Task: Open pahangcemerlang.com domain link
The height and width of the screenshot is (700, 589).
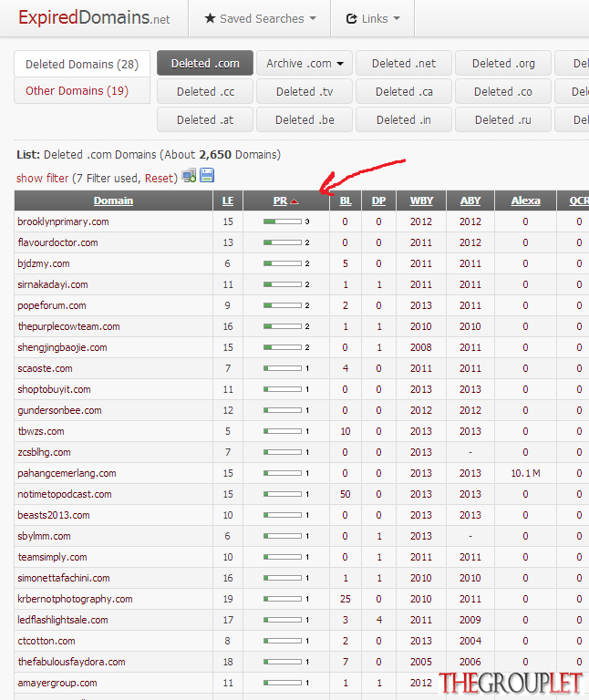Action: coord(67,473)
